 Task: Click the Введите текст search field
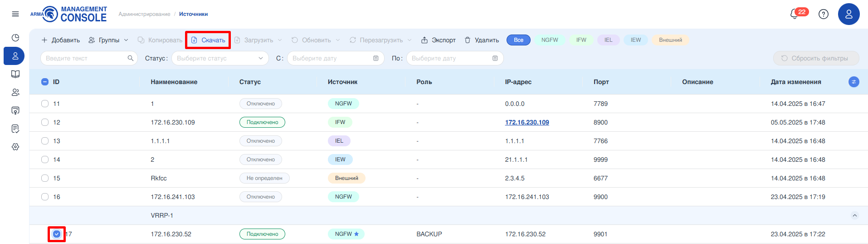tap(86, 58)
